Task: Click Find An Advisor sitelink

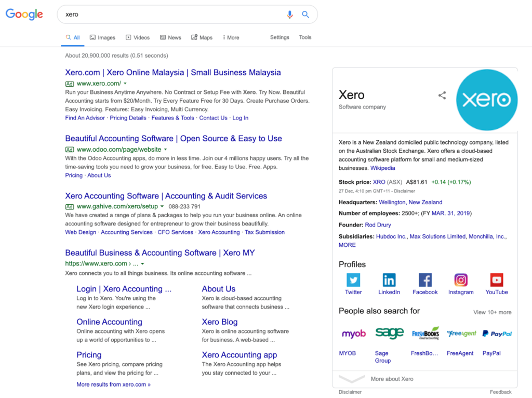Action: coord(85,118)
